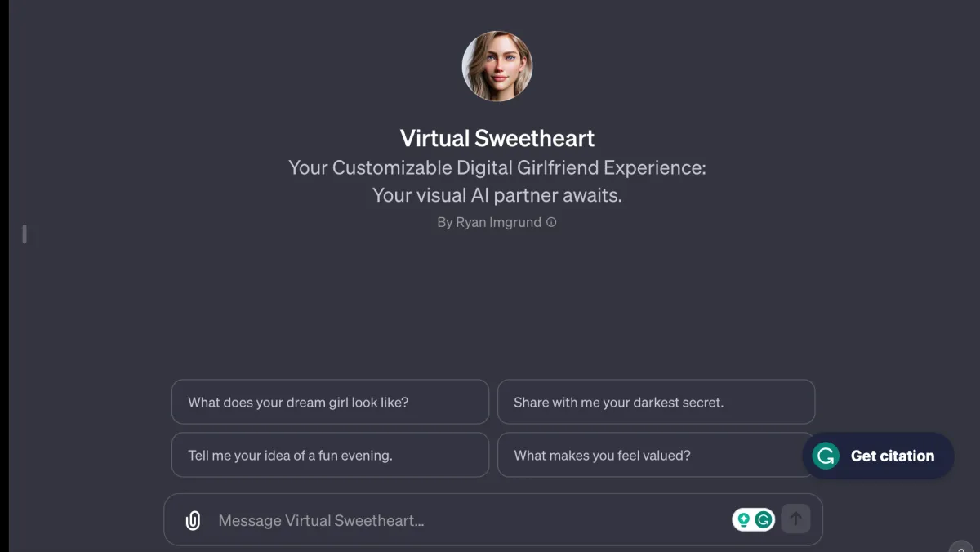
Task: Expand the conversation sidebar
Action: (24, 234)
